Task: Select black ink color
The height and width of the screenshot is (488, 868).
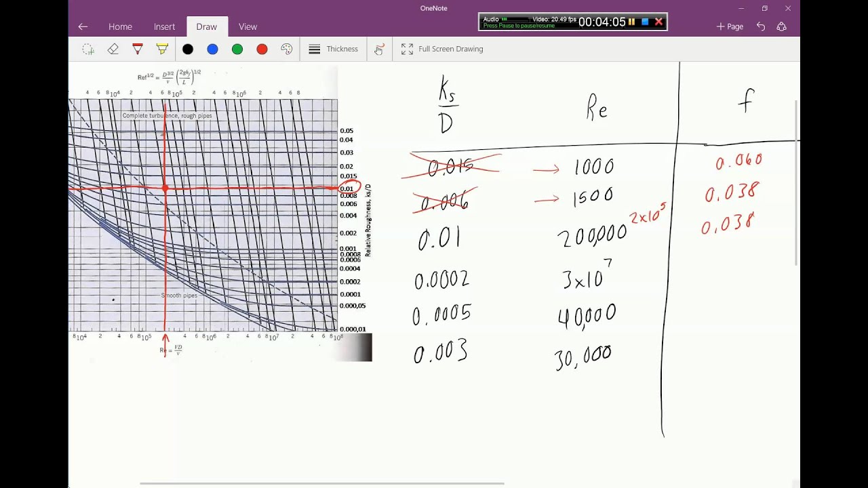Action: click(x=188, y=49)
